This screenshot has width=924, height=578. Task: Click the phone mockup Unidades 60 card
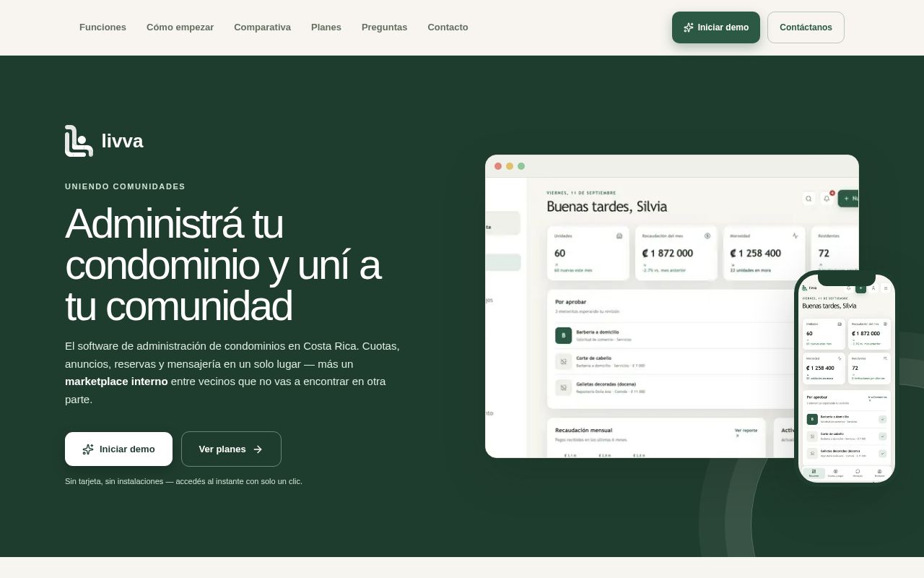(x=824, y=334)
